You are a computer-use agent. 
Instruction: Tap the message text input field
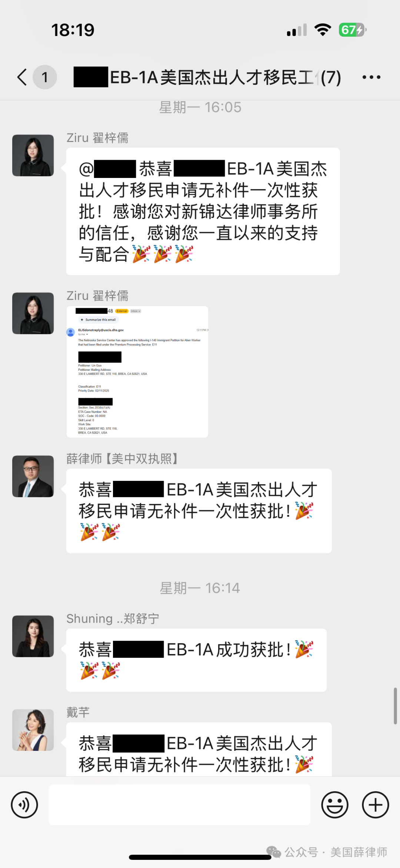(x=180, y=805)
